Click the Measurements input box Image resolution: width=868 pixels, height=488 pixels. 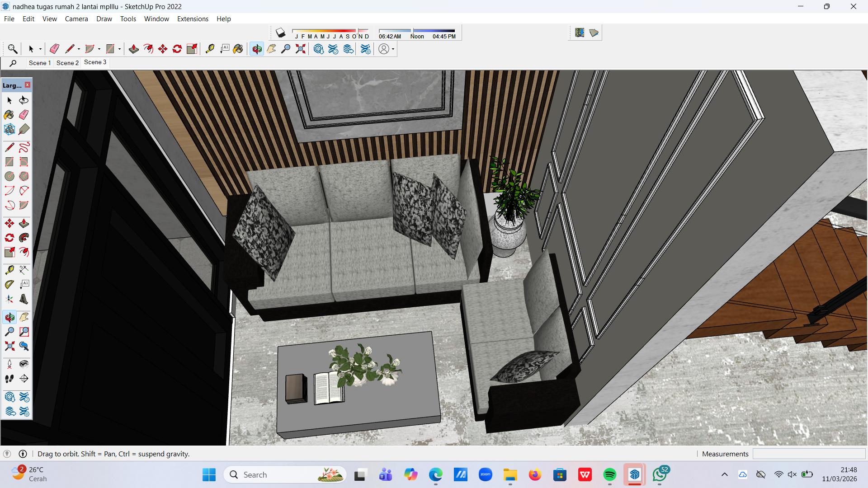[x=808, y=454]
